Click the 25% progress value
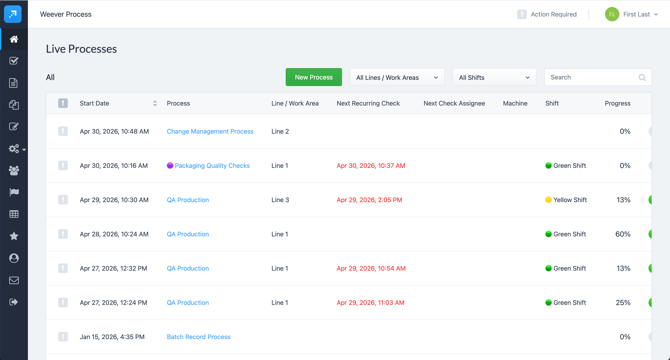Image resolution: width=670 pixels, height=360 pixels. click(623, 302)
